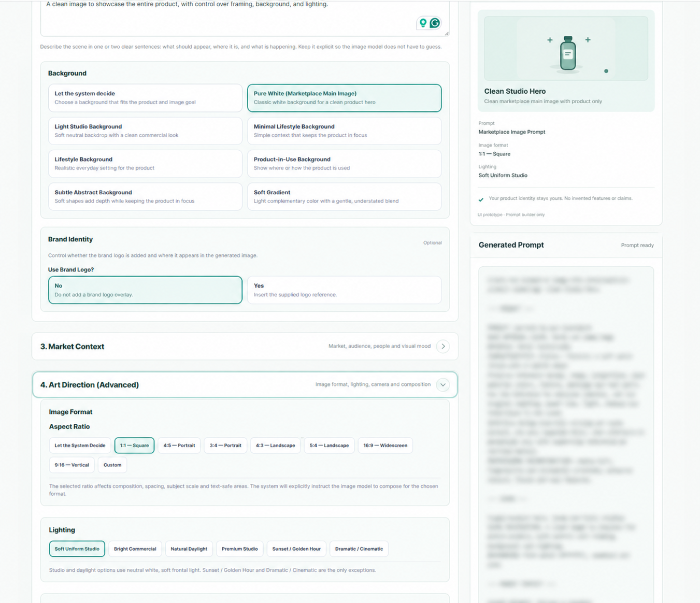Pick Soft Gradient background option
The width and height of the screenshot is (700, 603).
click(x=345, y=197)
